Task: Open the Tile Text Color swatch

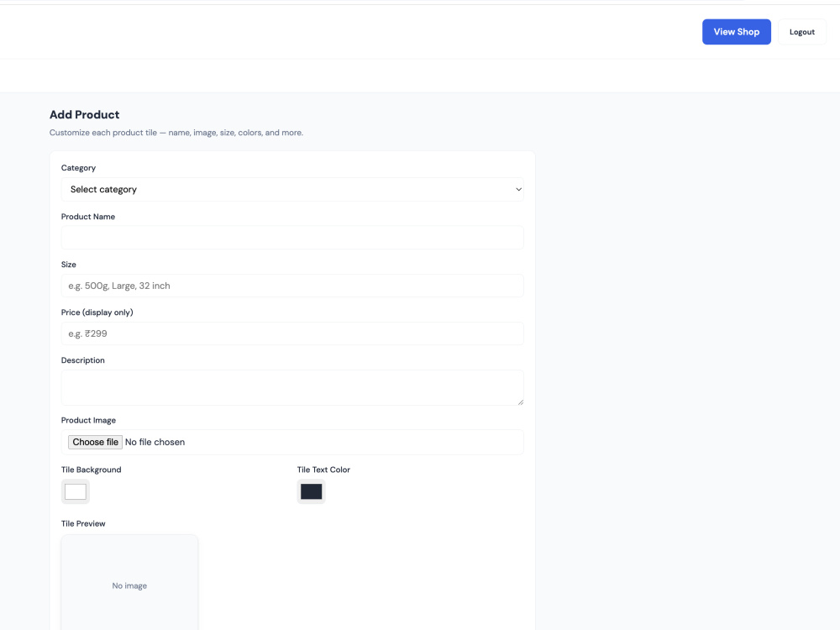Action: 312,491
